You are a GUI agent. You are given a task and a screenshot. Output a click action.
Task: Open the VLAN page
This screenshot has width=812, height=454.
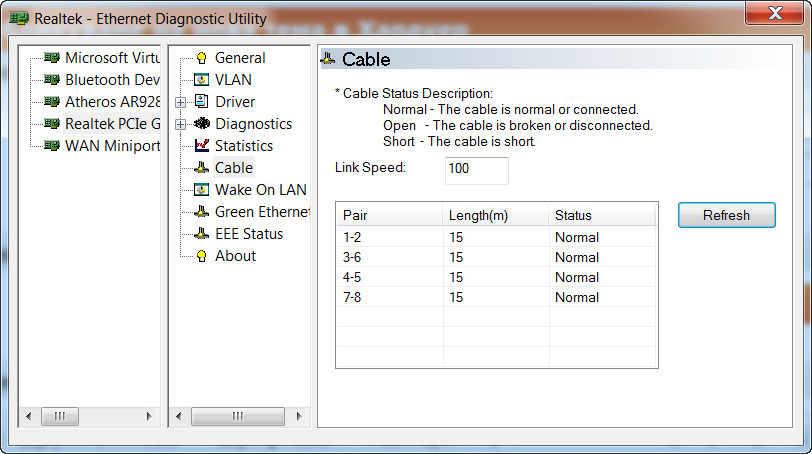click(233, 80)
